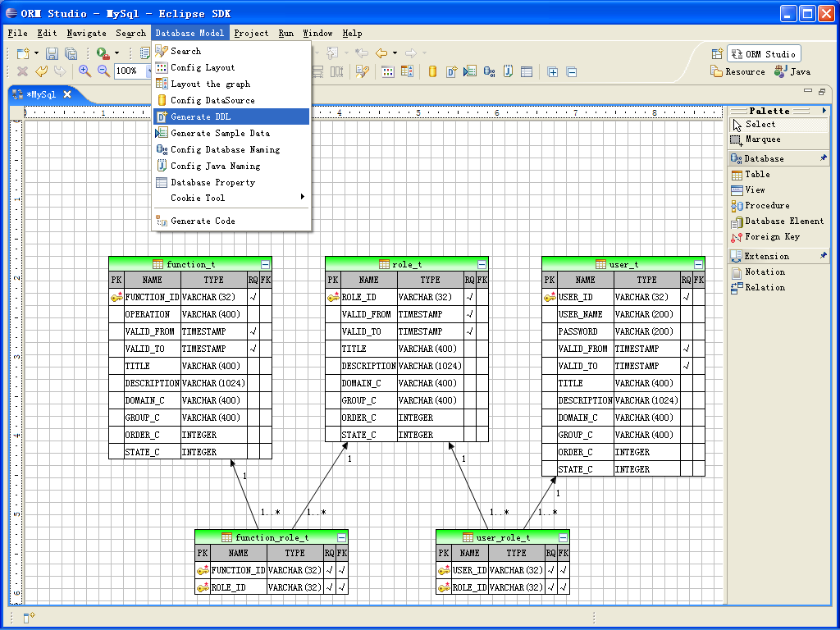Viewport: 840px width, 630px height.
Task: Toggle FK check for ROLE_ID in user_role_t
Action: pos(564,587)
